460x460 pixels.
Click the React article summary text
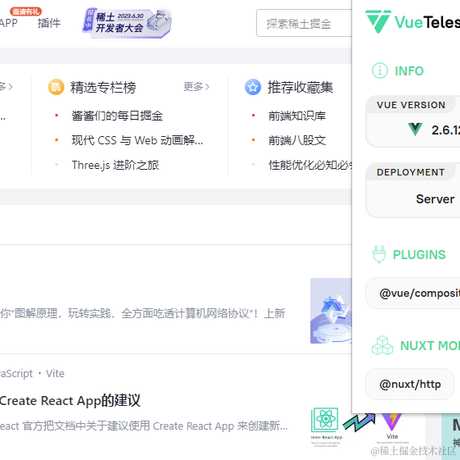point(144,426)
